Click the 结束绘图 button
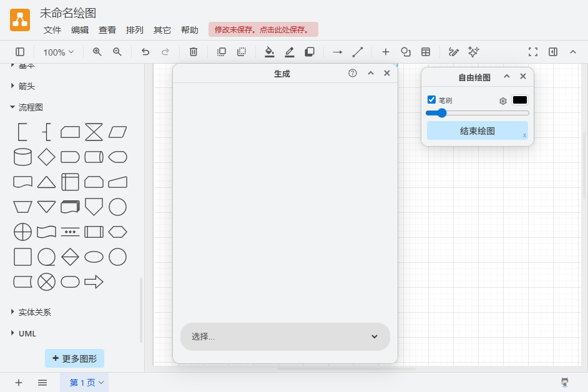588x392 pixels. point(478,130)
